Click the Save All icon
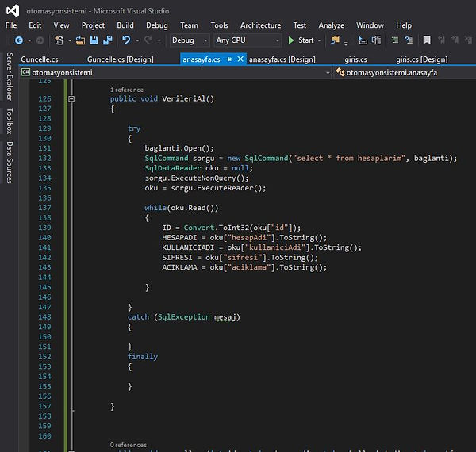The height and width of the screenshot is (452, 476). 107,40
